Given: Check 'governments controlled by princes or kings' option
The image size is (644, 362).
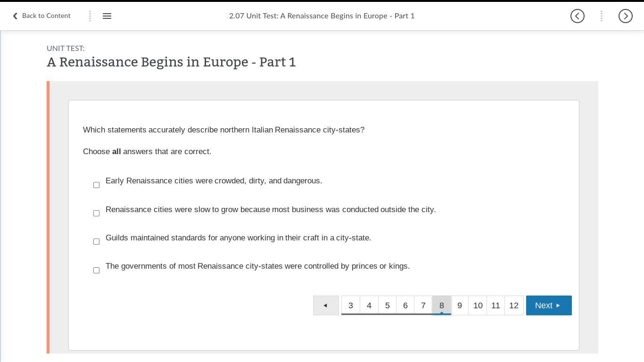Looking at the screenshot, I should [96, 270].
